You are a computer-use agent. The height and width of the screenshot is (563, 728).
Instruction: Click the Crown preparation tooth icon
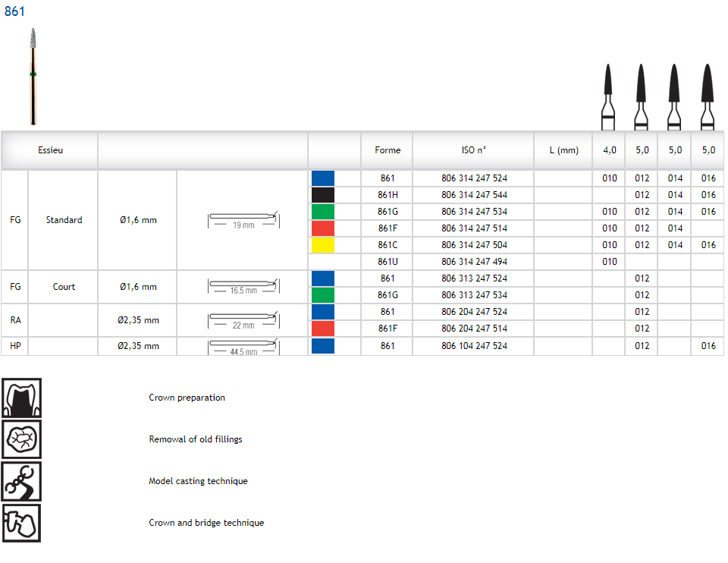click(22, 398)
